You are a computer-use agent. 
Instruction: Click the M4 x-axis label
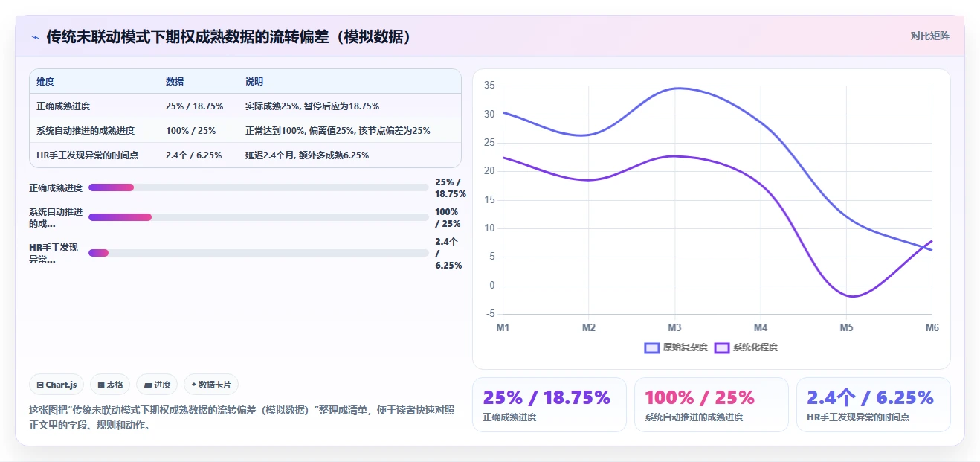[761, 327]
